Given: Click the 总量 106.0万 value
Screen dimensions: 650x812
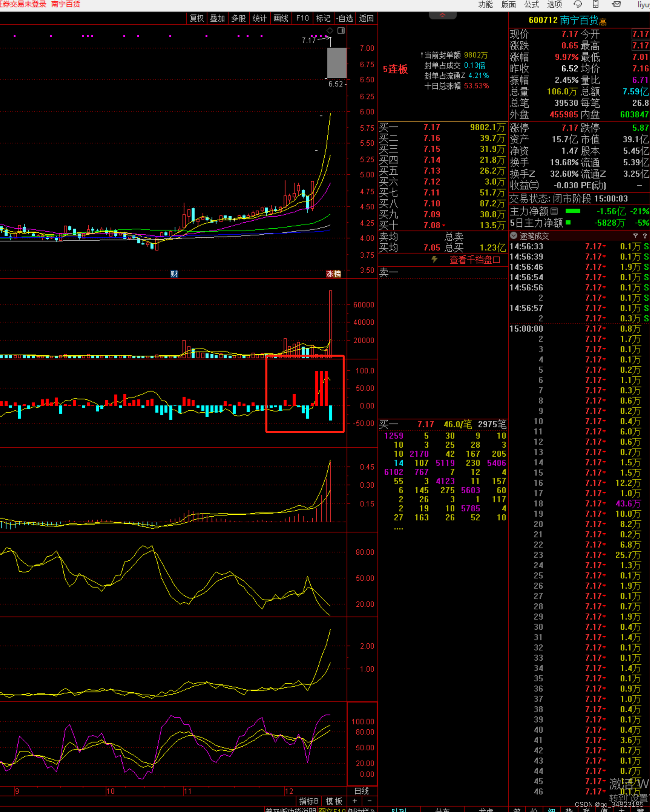Looking at the screenshot, I should click(x=562, y=92).
